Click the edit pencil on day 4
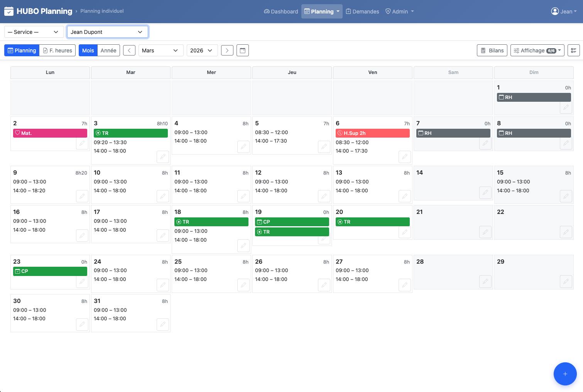This screenshot has width=583, height=392. (243, 147)
